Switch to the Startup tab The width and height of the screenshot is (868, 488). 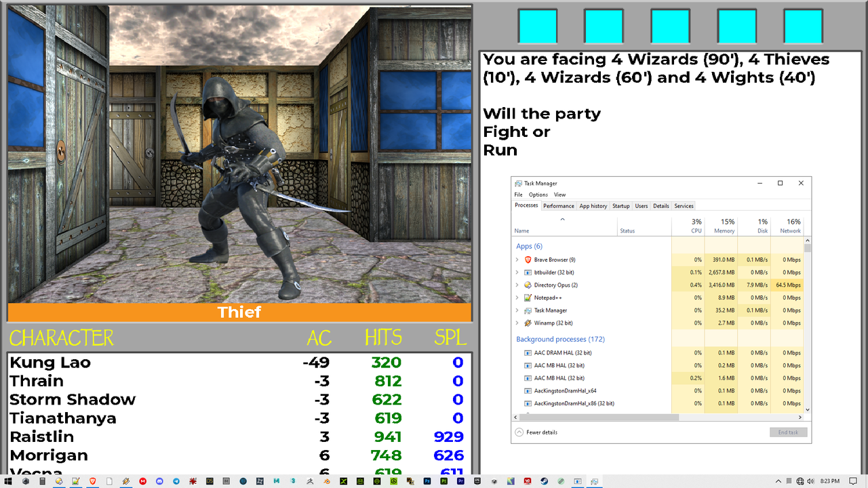621,206
